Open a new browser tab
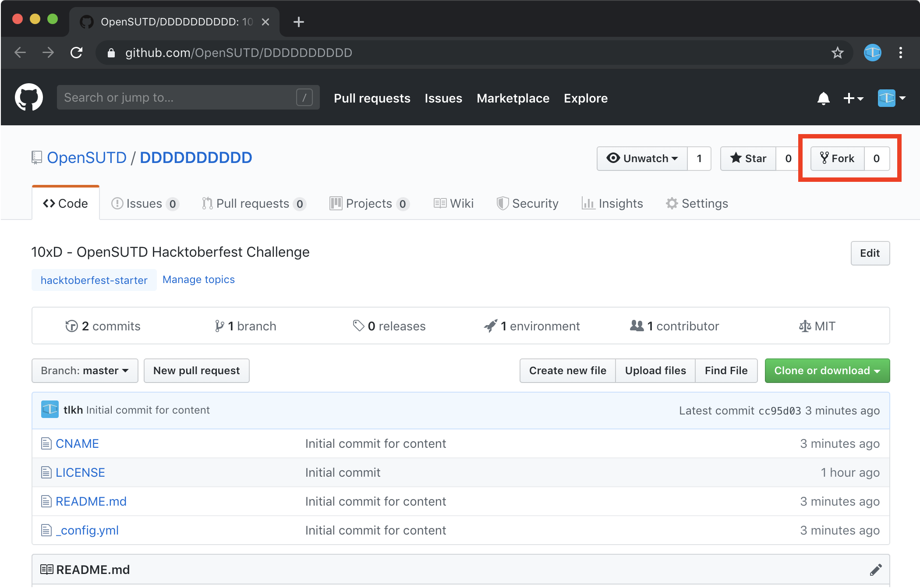 click(x=299, y=22)
